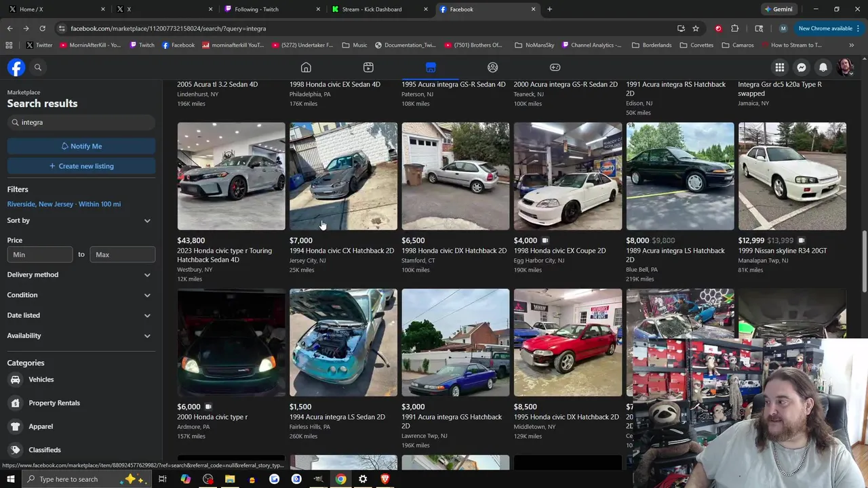This screenshot has width=868, height=488.
Task: Open a new Chrome tab
Action: click(549, 9)
